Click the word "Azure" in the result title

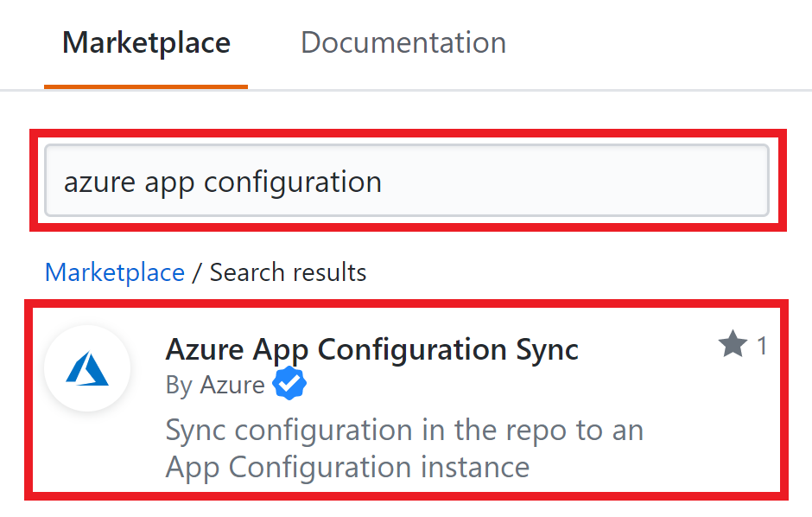tap(206, 349)
